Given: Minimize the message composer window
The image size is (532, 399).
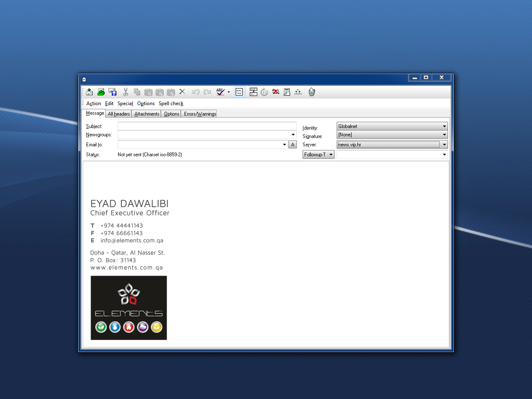Looking at the screenshot, I should [414, 78].
